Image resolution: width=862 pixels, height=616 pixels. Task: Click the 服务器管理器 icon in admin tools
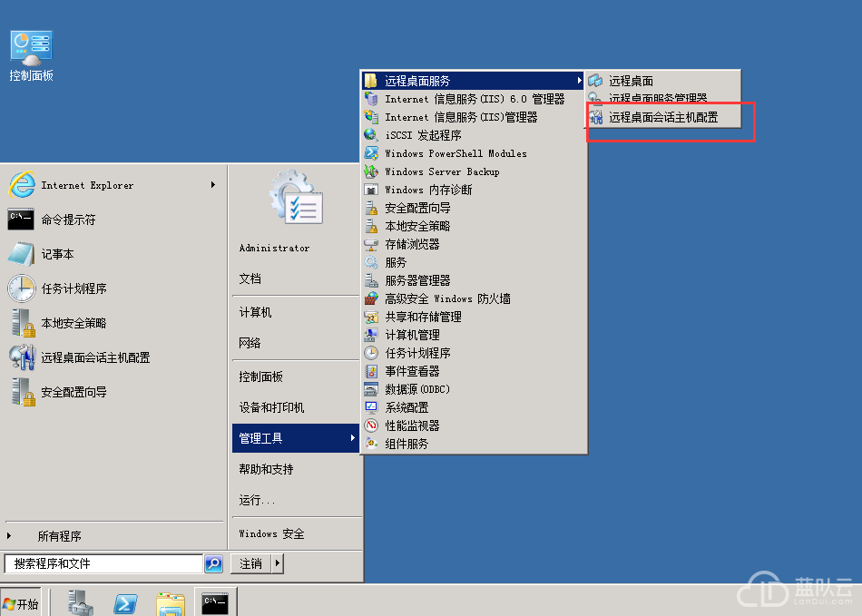click(371, 280)
